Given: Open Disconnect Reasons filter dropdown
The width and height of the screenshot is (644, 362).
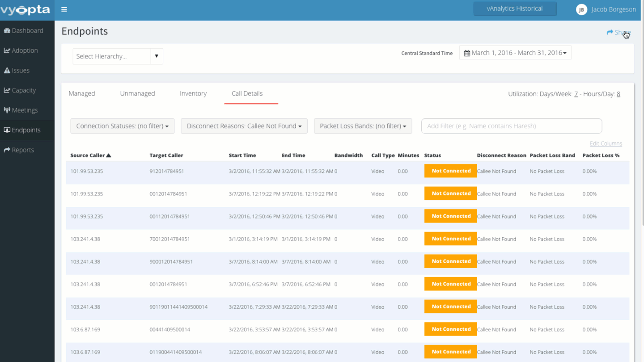Looking at the screenshot, I should pyautogui.click(x=244, y=126).
